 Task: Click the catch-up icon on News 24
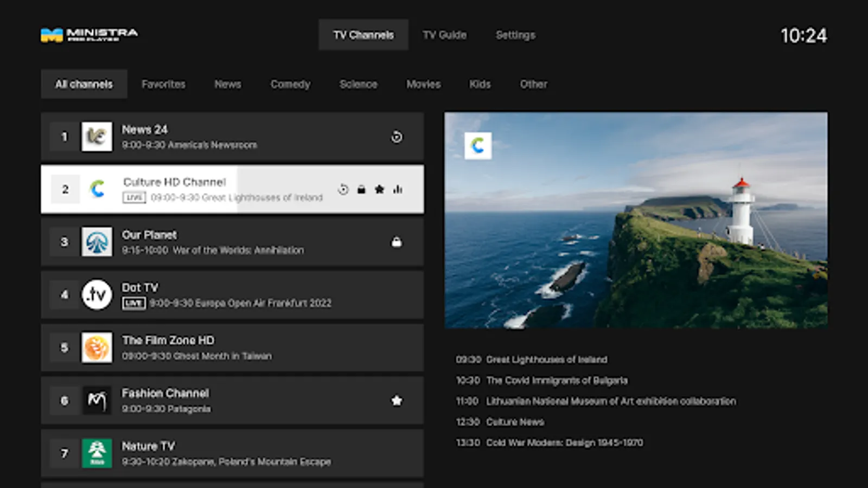[x=397, y=137]
